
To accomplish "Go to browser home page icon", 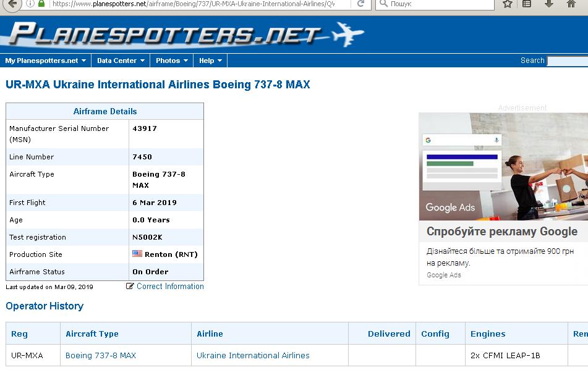I will pyautogui.click(x=571, y=4).
